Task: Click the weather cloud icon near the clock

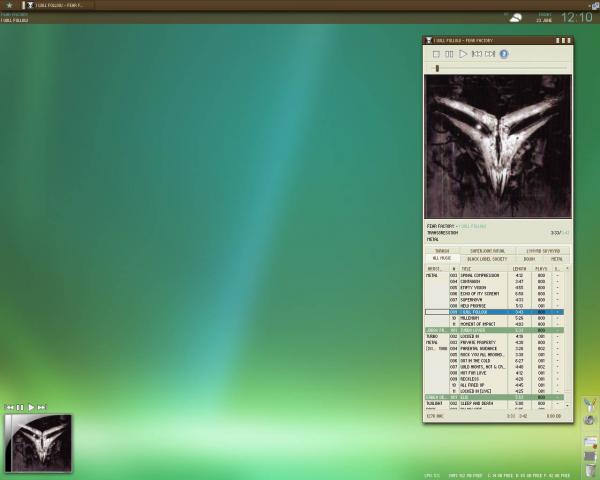Action: 515,18
